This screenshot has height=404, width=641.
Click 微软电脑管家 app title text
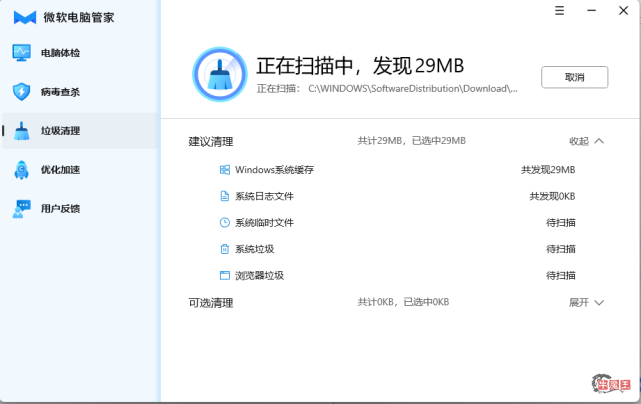click(79, 18)
